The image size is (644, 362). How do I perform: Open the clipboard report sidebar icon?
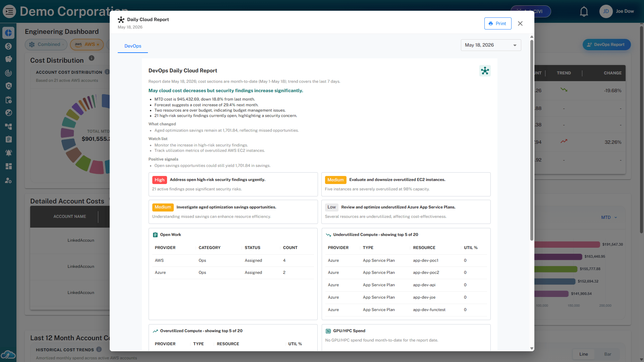pos(8,139)
